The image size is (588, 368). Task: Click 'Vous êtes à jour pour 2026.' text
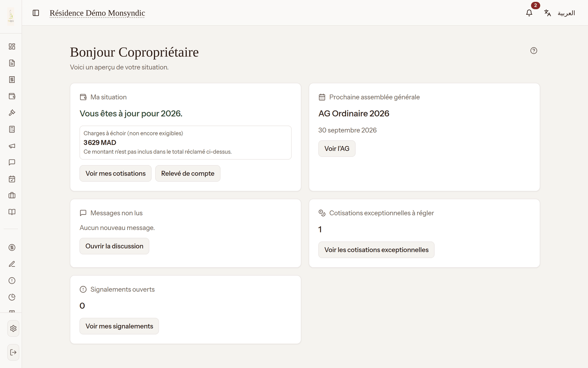131,113
